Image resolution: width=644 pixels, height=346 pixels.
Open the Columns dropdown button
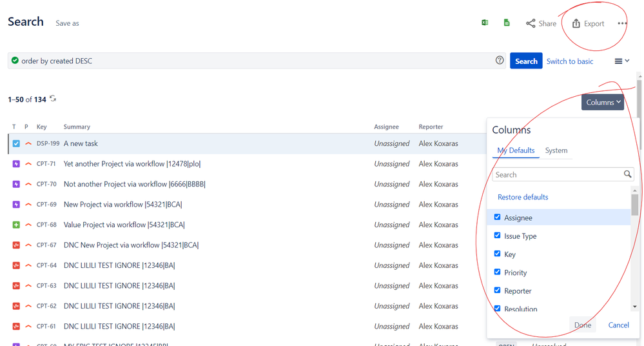point(603,102)
